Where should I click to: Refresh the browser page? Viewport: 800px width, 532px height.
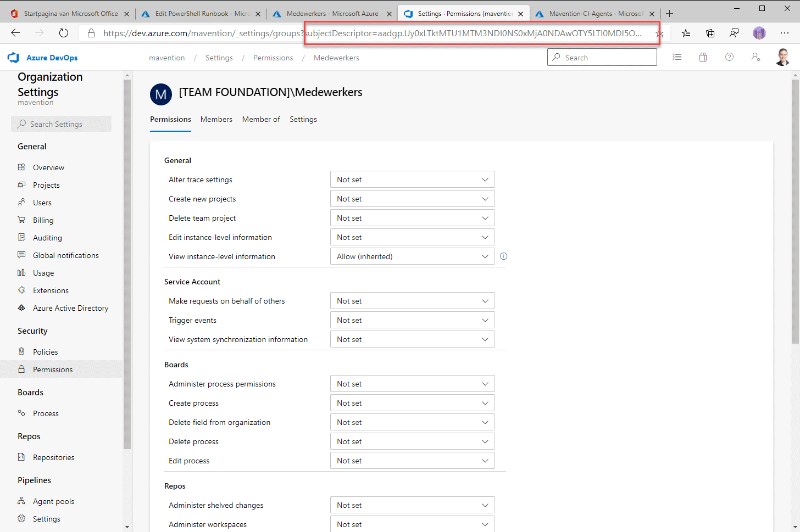64,33
